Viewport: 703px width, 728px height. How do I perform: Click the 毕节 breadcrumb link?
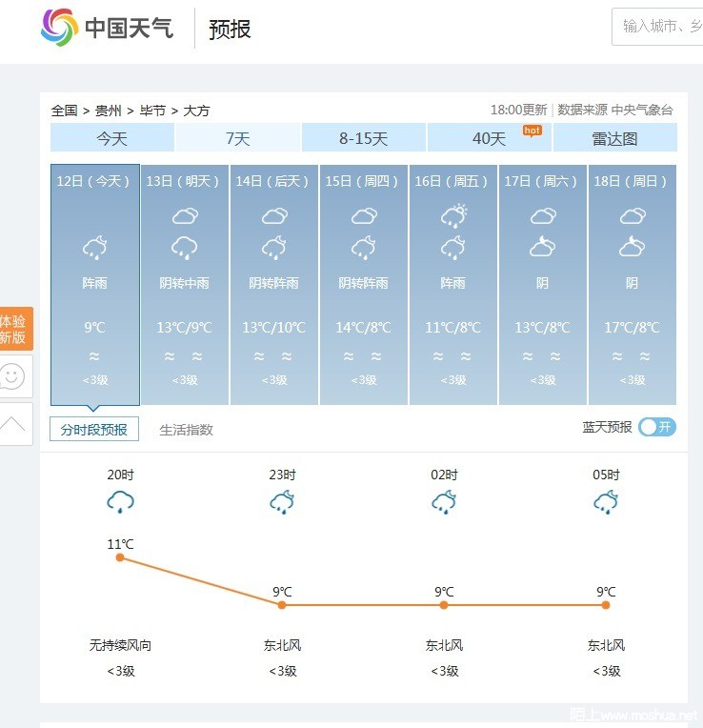click(152, 111)
